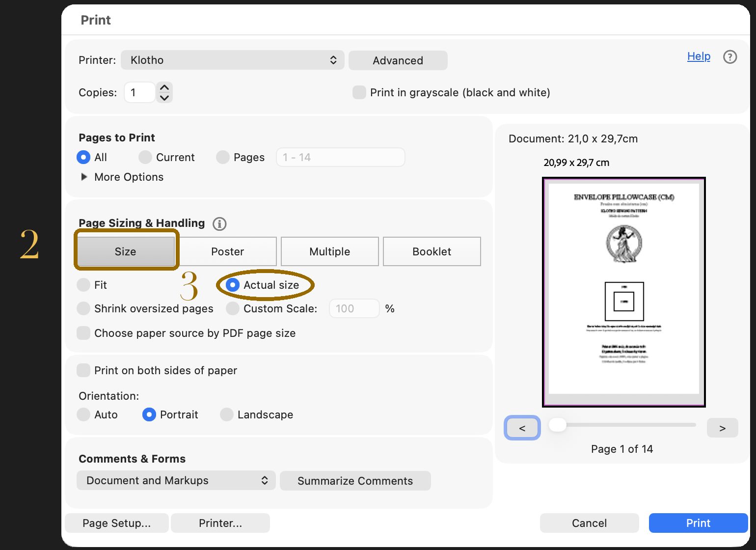Click the document page preview thumbnail

(x=624, y=292)
